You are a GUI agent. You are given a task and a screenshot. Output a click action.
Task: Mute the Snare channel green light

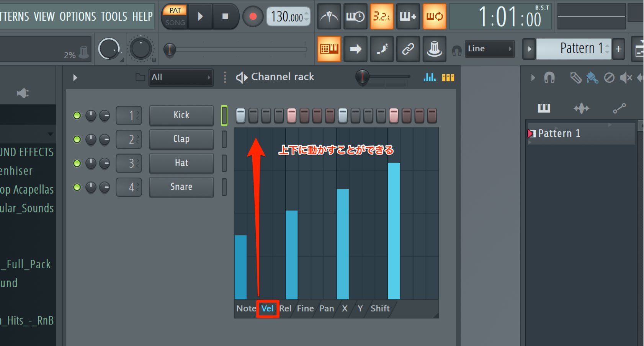(x=77, y=187)
